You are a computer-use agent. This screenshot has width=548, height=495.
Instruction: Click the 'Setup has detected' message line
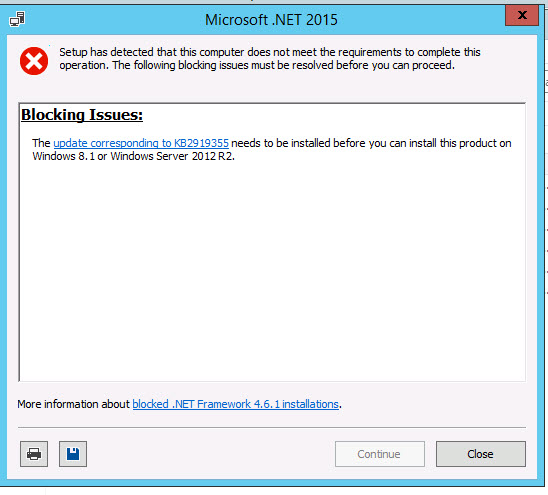point(270,52)
